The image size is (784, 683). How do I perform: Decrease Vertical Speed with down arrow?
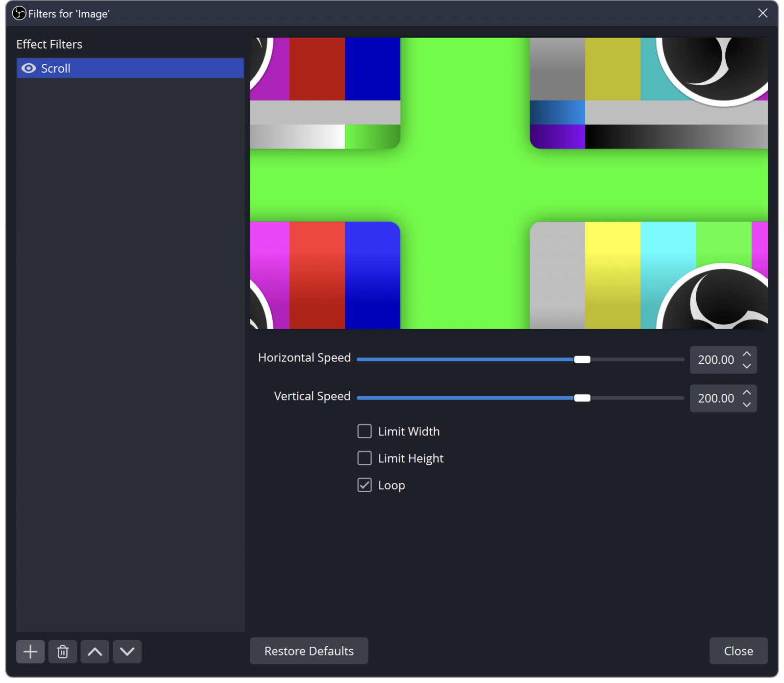click(x=747, y=405)
